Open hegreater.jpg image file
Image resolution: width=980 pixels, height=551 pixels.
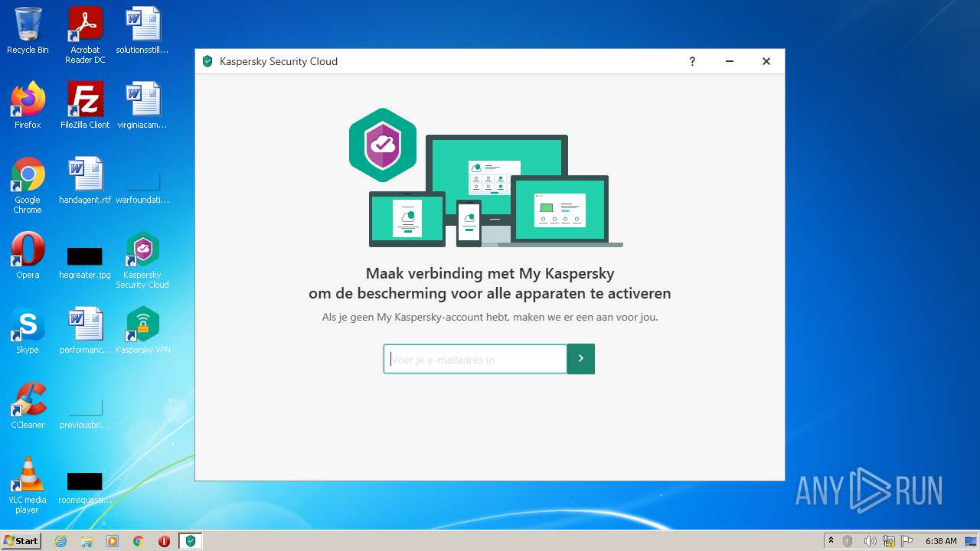click(x=85, y=262)
